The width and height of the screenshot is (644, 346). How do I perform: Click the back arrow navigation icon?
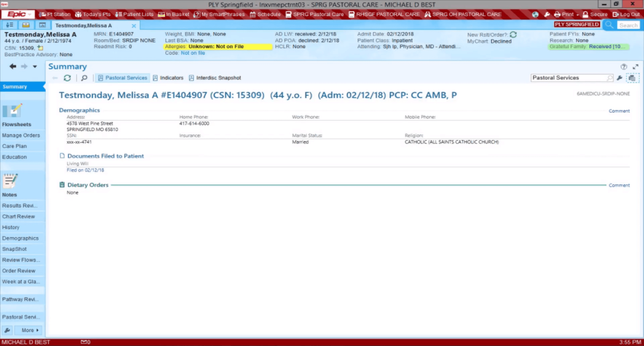(x=13, y=66)
